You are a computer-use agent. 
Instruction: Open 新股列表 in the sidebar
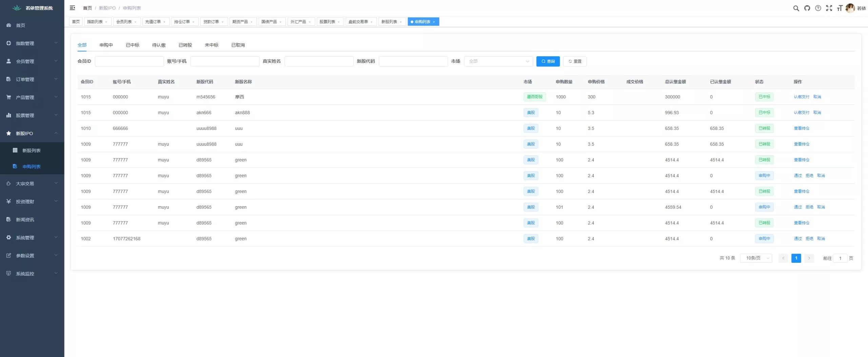click(x=32, y=151)
